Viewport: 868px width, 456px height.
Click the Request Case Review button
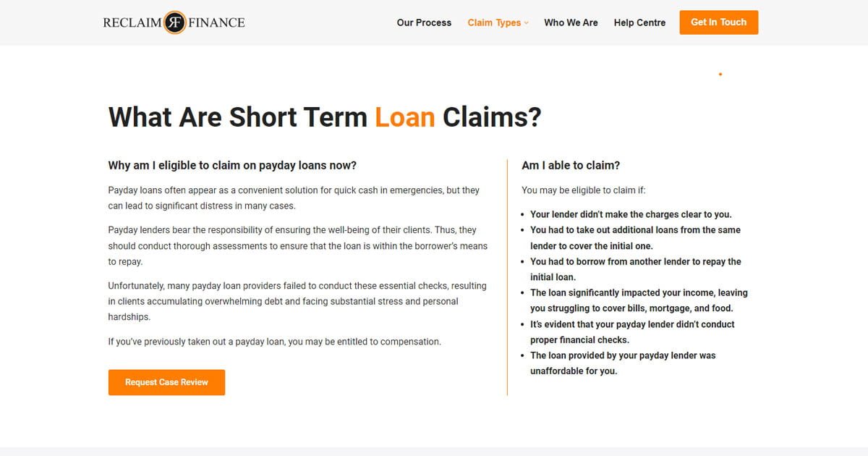166,382
